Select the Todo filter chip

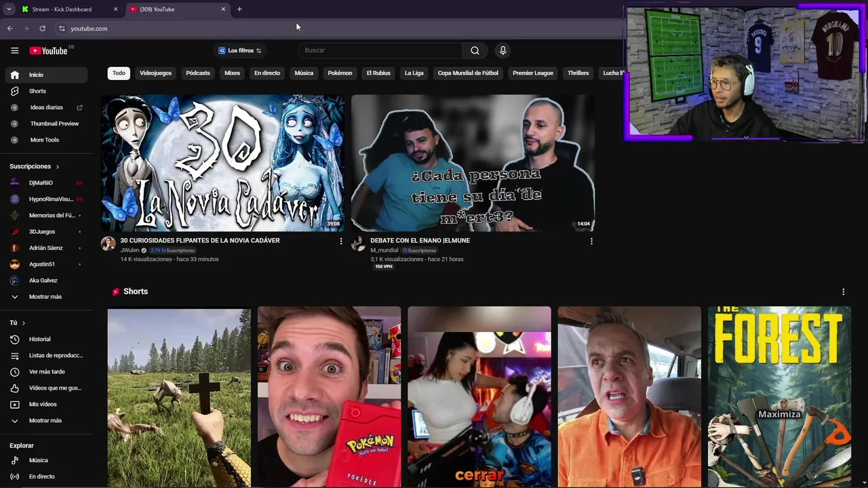(119, 73)
